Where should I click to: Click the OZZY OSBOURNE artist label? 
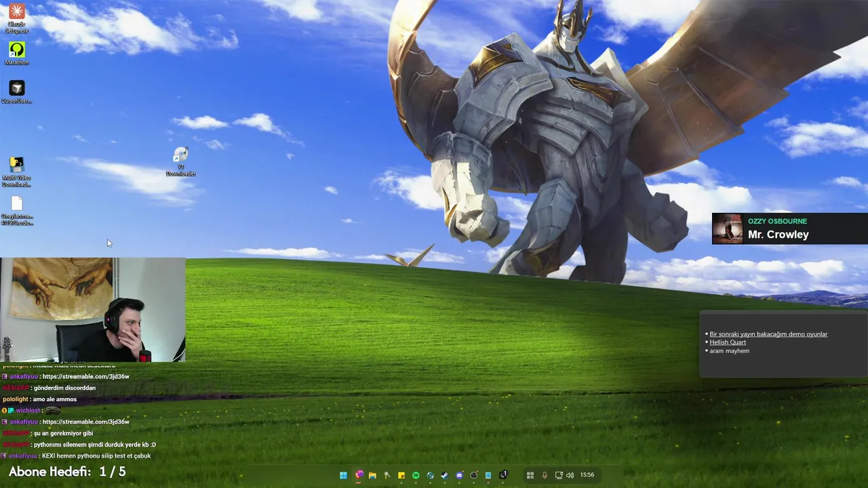click(x=777, y=221)
